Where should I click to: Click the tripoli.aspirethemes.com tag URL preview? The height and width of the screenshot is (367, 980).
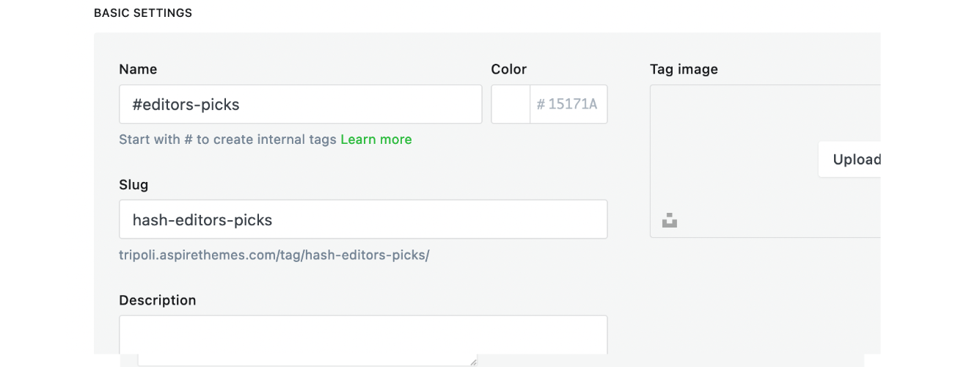(x=274, y=255)
